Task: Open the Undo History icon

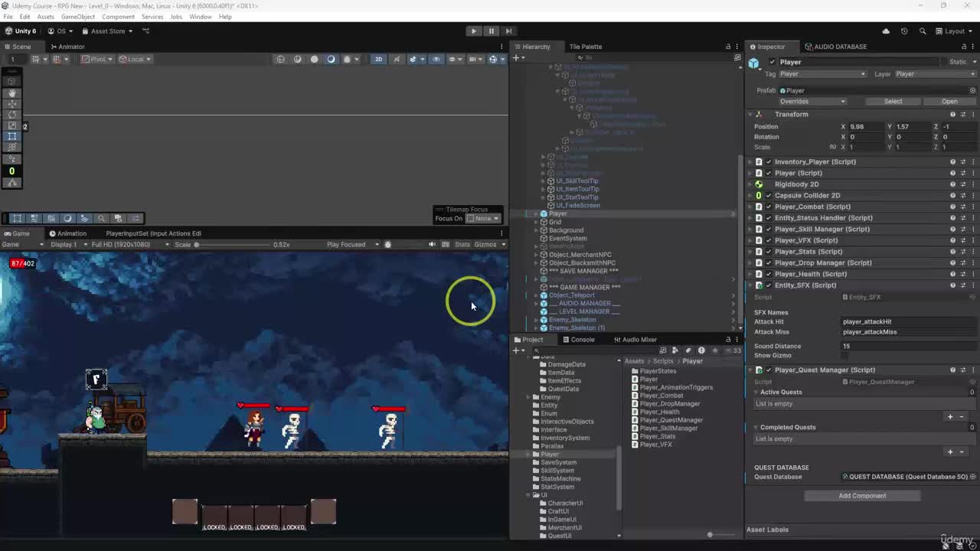Action: click(x=904, y=31)
